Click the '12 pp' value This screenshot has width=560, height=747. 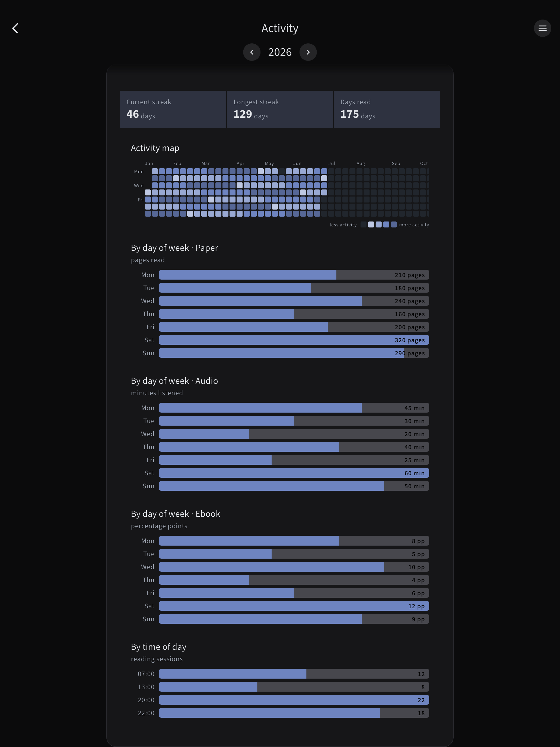[x=416, y=606]
